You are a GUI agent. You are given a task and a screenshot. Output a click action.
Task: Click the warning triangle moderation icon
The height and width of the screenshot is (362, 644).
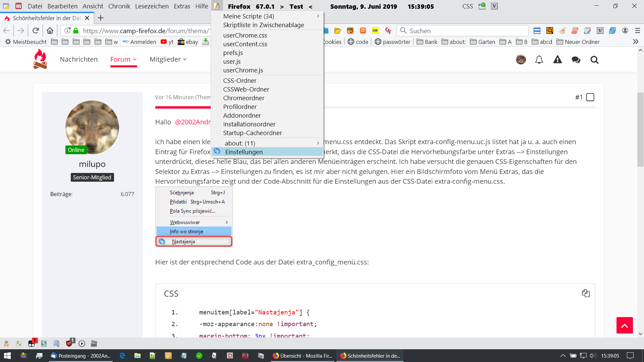[x=557, y=60]
